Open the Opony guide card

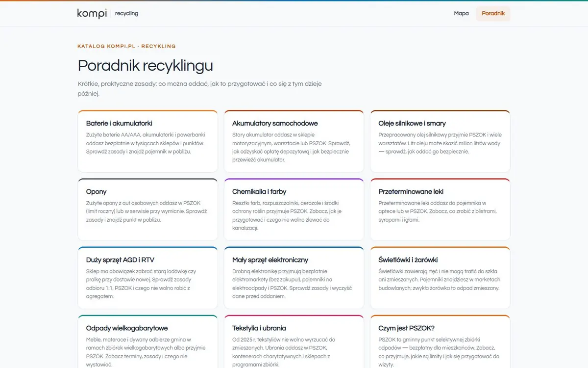(x=147, y=210)
